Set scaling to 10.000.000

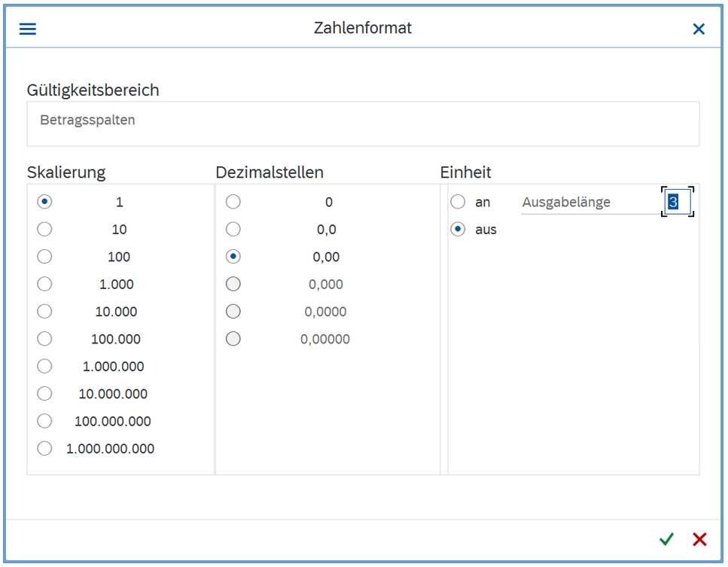[x=45, y=393]
